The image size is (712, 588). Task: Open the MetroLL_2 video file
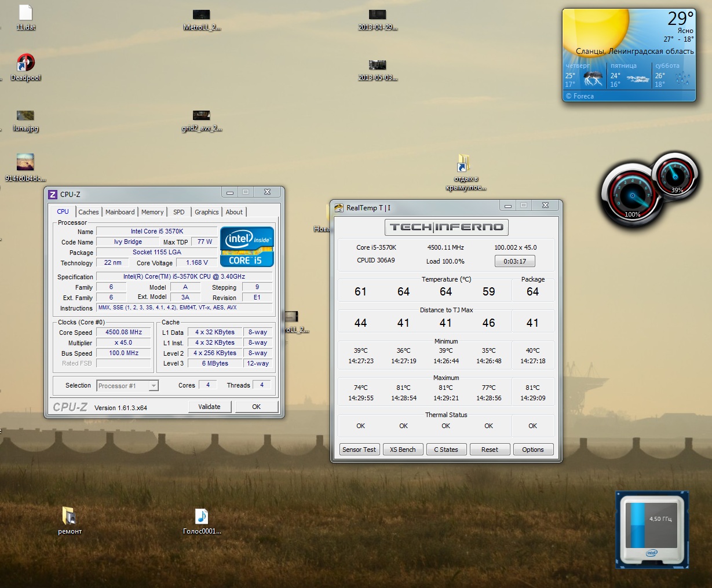pos(201,15)
